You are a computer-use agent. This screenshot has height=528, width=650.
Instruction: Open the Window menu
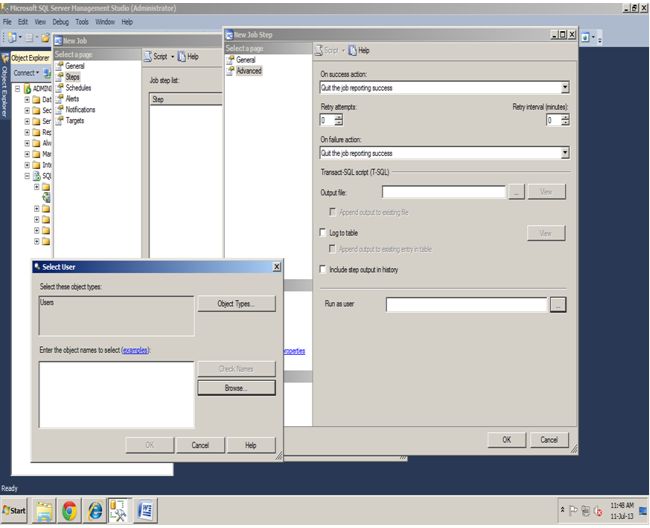[105, 22]
